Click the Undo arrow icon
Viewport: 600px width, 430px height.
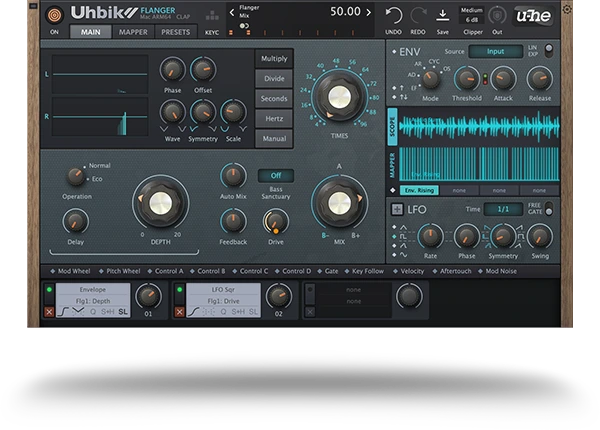392,14
